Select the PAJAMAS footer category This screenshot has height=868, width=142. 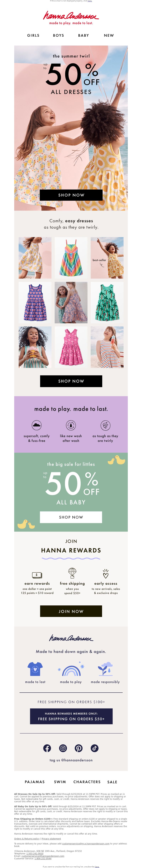[x=35, y=782]
